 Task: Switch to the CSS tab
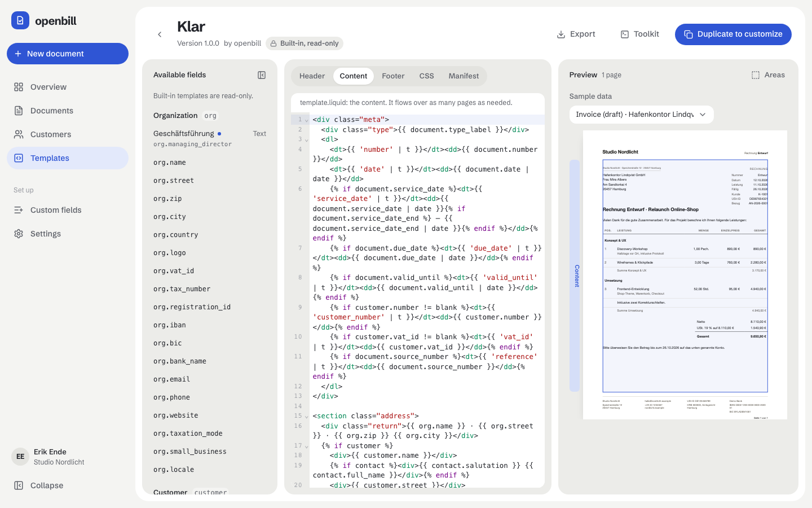click(427, 76)
